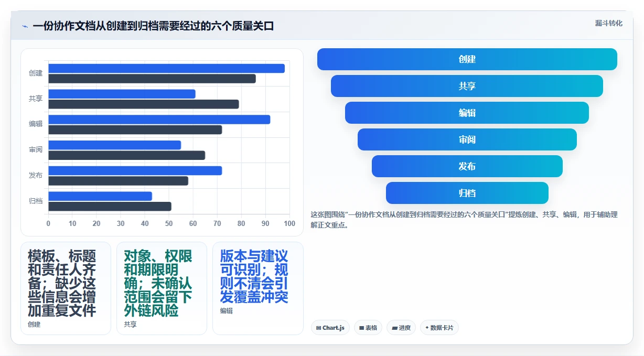Click the Chart.js chip
Viewport: 644px width, 356px height.
pos(330,328)
